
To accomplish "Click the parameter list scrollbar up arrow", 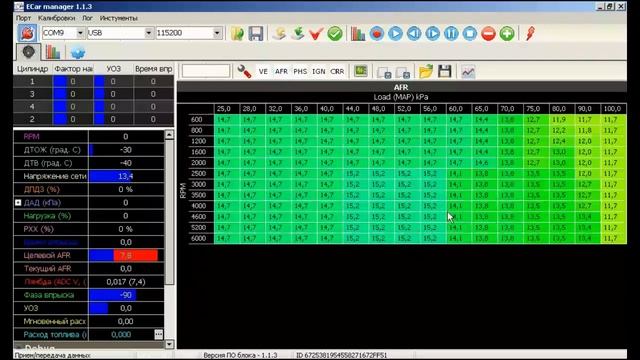I will (x=169, y=135).
